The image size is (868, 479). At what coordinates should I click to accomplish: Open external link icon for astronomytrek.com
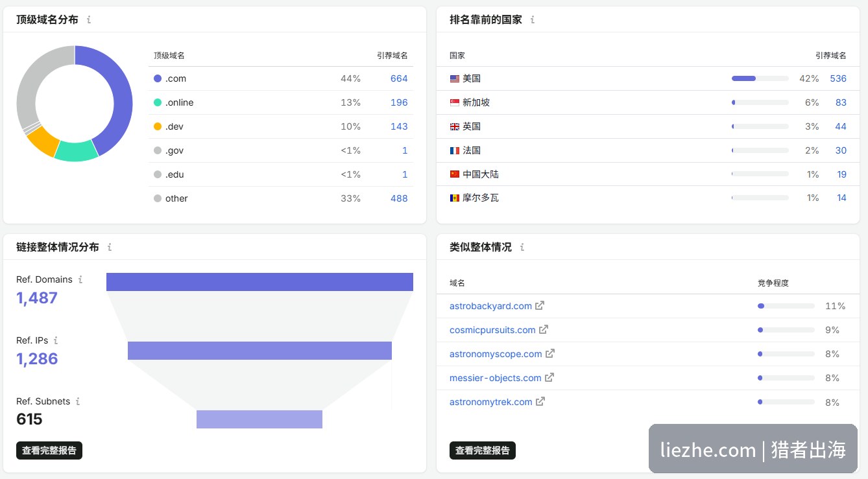(x=540, y=401)
